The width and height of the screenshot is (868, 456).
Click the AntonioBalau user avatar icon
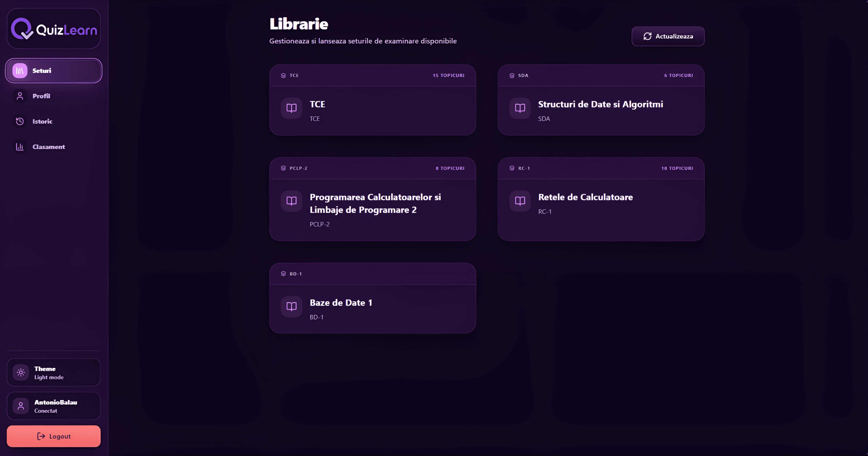click(x=21, y=406)
